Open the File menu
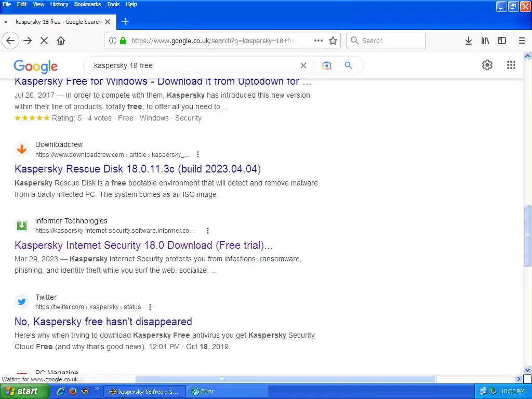The image size is (532, 399). [x=7, y=4]
